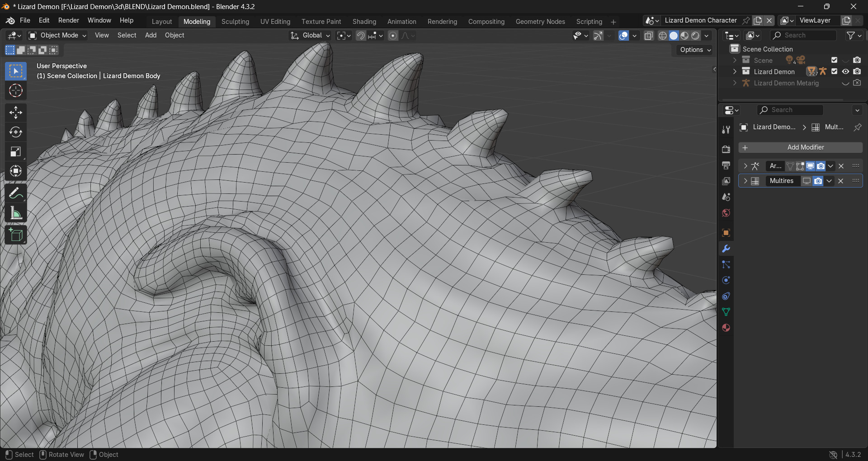Open the View Layer properties tab

[x=726, y=181]
